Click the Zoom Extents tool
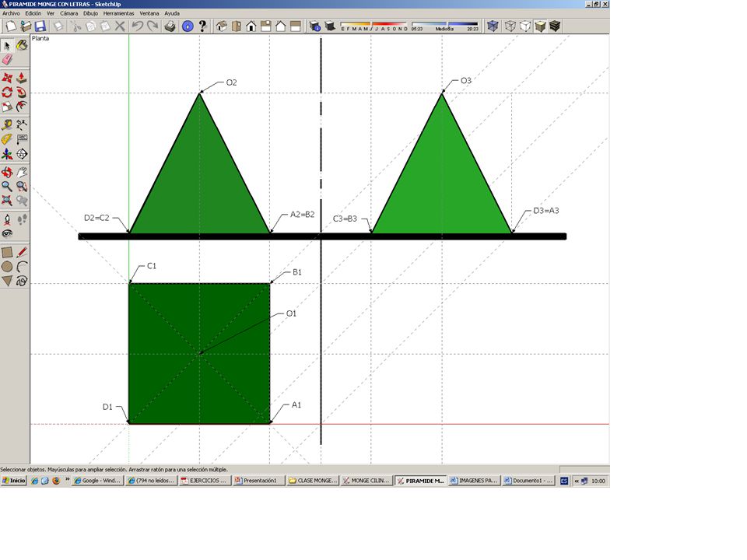This screenshot has height=560, width=747. [7, 201]
